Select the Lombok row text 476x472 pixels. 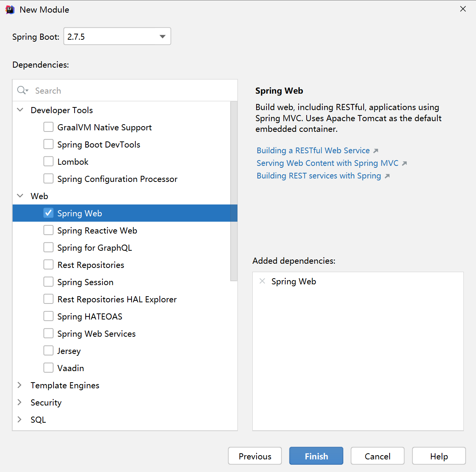(x=73, y=162)
